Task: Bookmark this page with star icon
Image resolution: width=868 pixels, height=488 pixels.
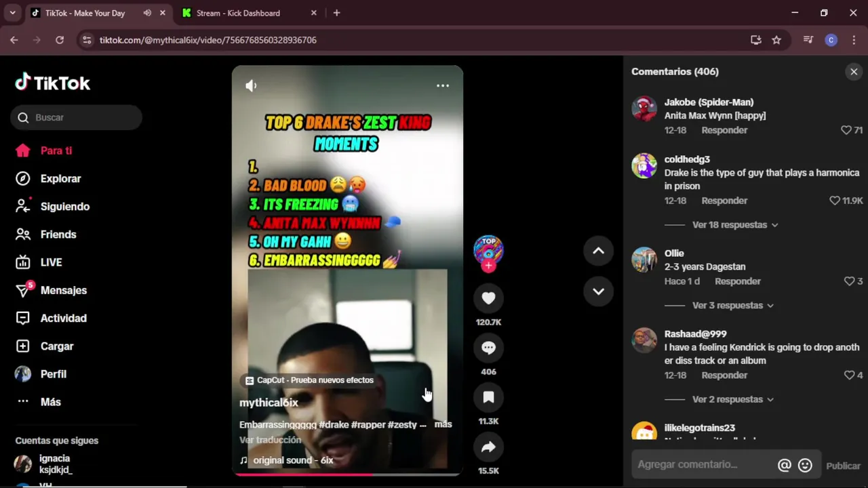Action: 776,40
